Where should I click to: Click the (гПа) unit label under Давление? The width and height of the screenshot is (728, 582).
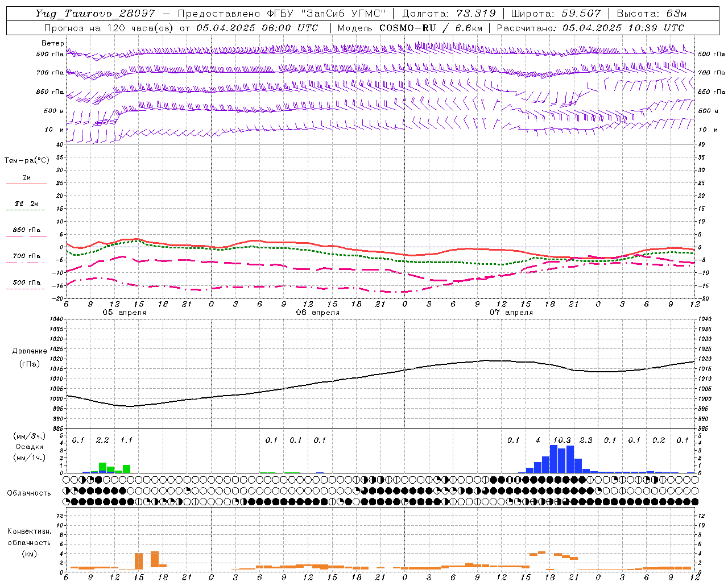(x=30, y=364)
